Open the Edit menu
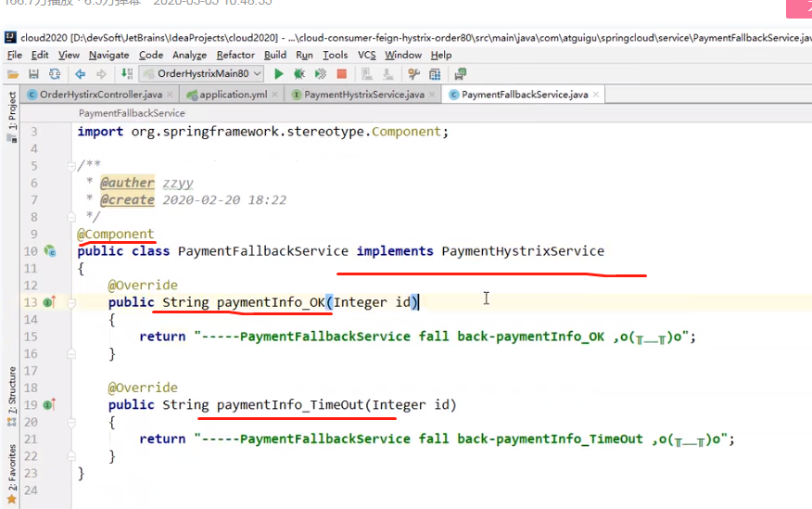Viewport: 812px width, 509px height. 40,55
